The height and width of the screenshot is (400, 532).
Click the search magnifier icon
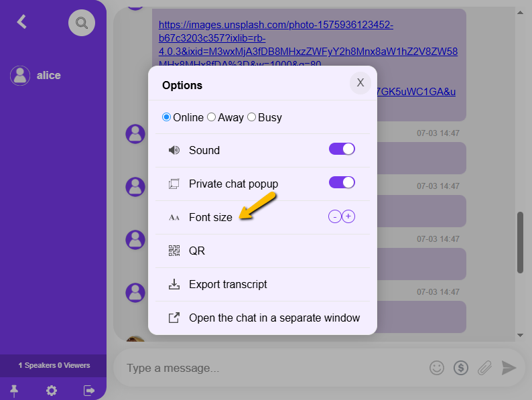pyautogui.click(x=82, y=23)
